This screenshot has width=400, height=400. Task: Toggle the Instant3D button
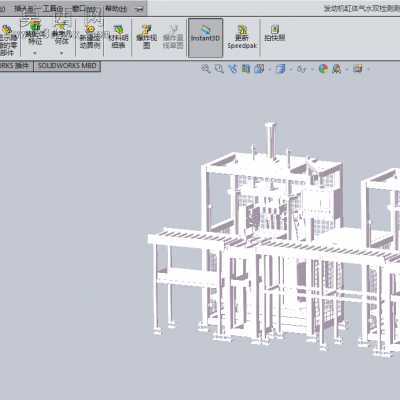pos(205,38)
